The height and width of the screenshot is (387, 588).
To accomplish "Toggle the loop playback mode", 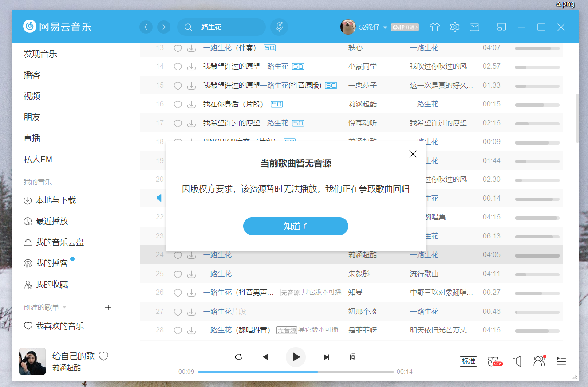I will point(239,357).
